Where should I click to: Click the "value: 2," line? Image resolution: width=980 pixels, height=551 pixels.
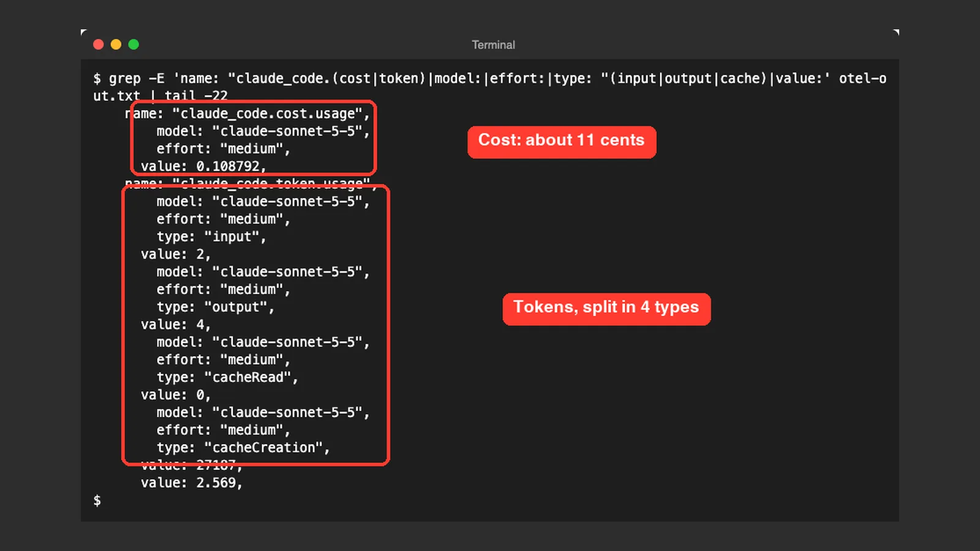176,254
